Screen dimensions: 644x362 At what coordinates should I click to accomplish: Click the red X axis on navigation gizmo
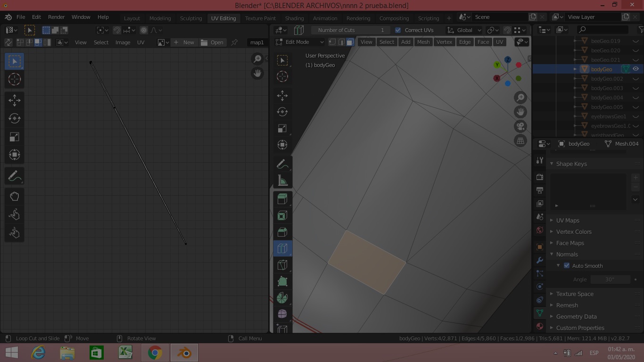497,79
